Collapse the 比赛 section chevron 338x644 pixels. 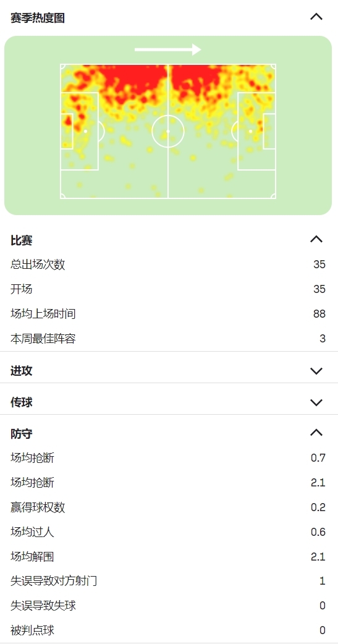pyautogui.click(x=316, y=239)
